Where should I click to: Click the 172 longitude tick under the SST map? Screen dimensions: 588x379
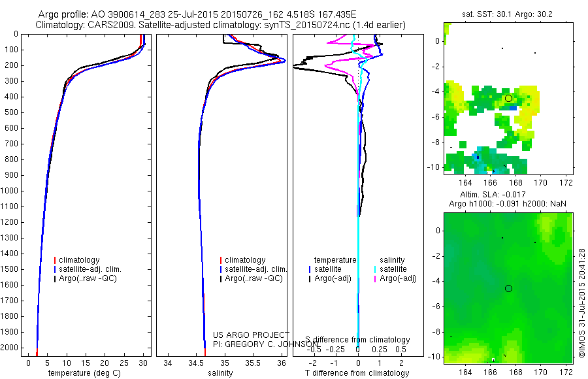point(566,183)
